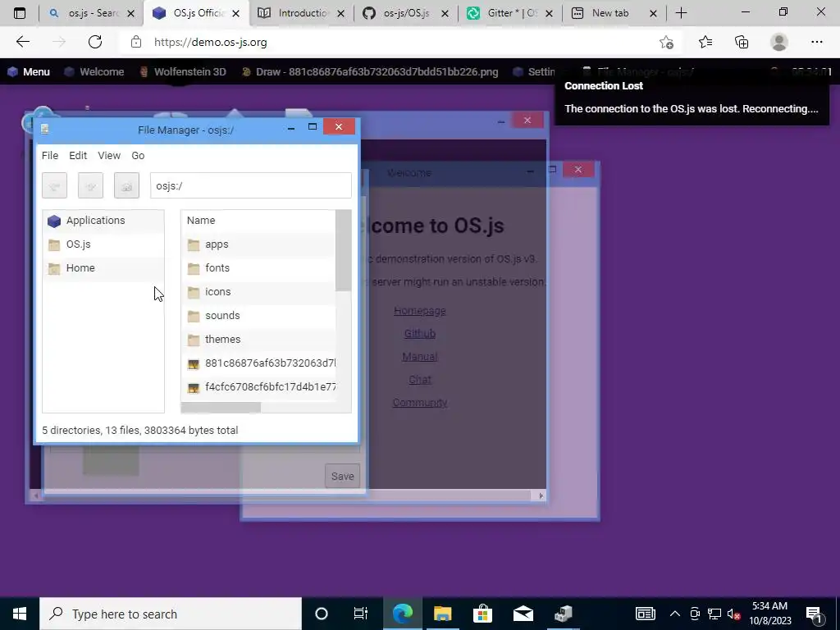Switch to the Draw window in panel

pos(370,72)
